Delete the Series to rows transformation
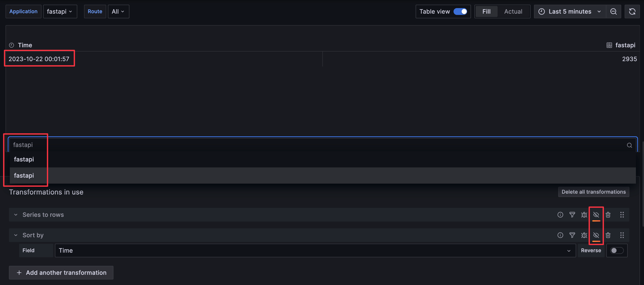644x285 pixels. coord(608,215)
